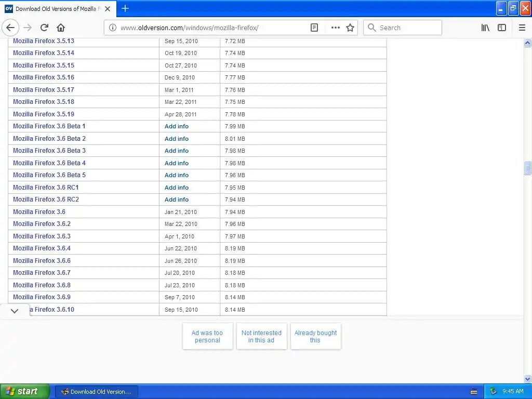Click the page scrollbar up arrow
The height and width of the screenshot is (399, 532).
(528, 43)
